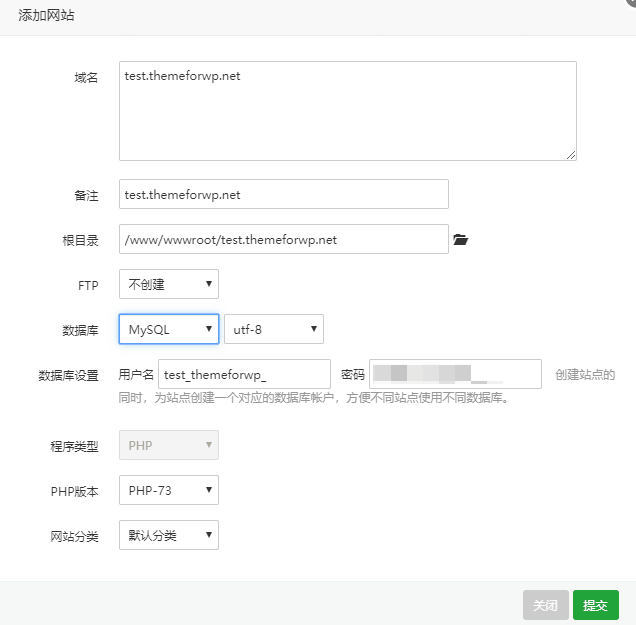Open the PHP-73 version dropdown
636x625 pixels.
(168, 490)
